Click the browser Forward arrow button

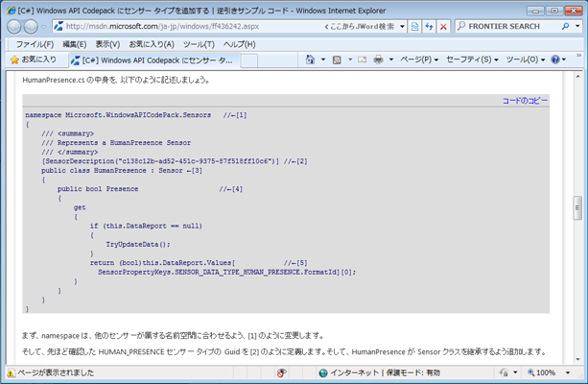tap(31, 27)
